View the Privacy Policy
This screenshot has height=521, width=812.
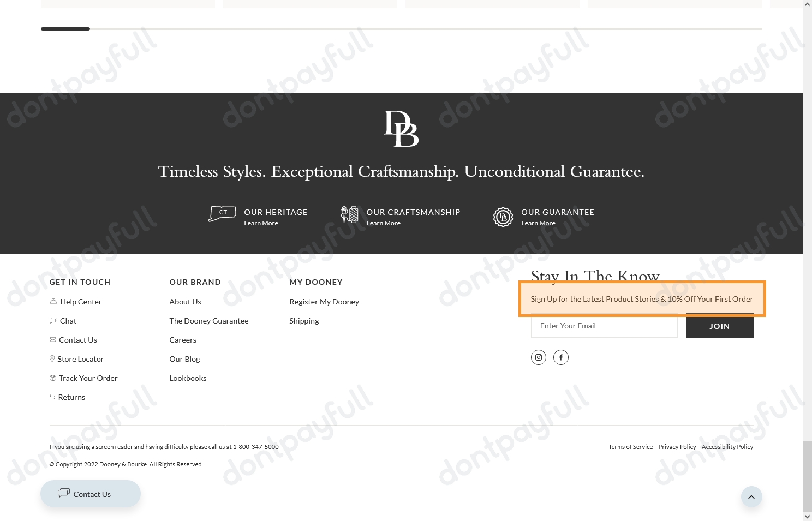(x=677, y=447)
